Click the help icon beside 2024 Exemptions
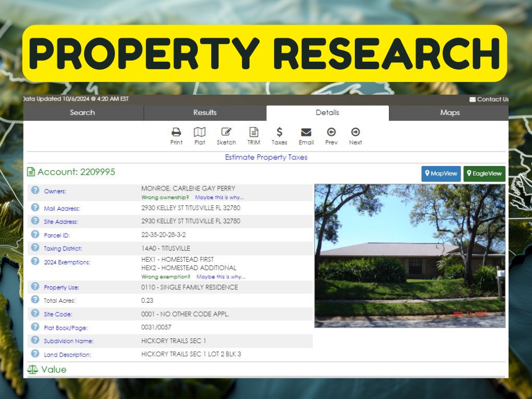The width and height of the screenshot is (532, 399). 35,261
